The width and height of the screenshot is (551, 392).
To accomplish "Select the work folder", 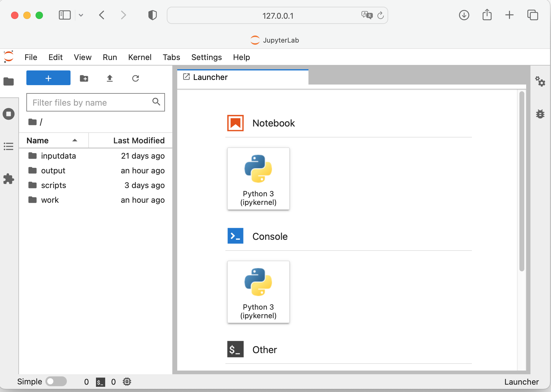I will coord(96,200).
